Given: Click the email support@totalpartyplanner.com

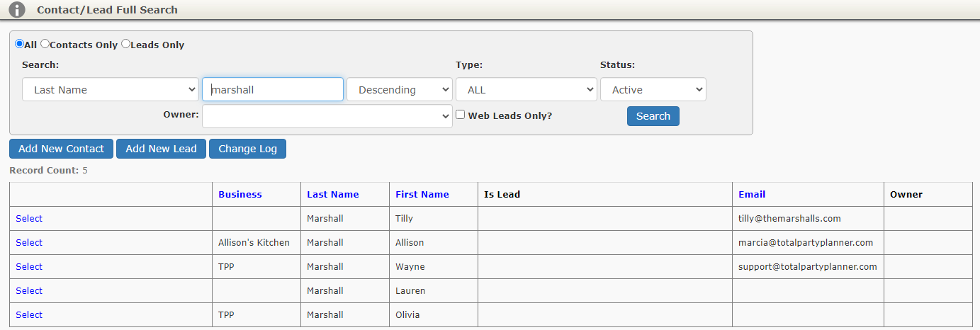Looking at the screenshot, I should [808, 266].
